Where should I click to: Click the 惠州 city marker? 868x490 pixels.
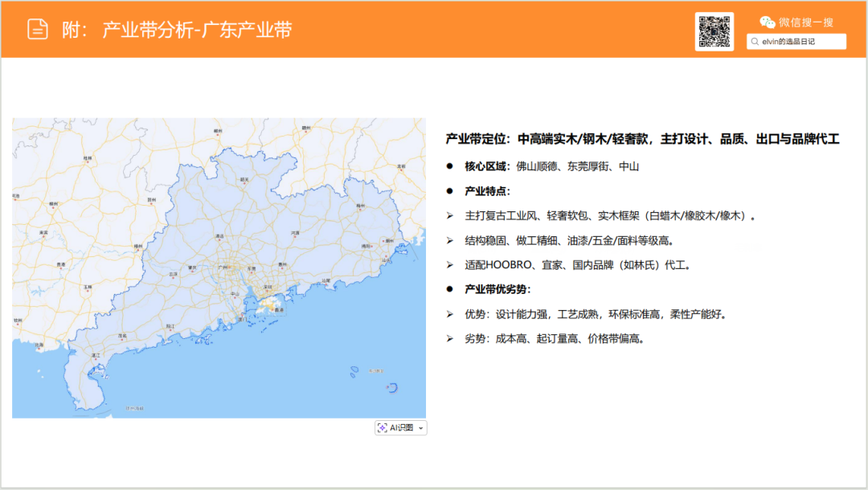click(x=282, y=267)
